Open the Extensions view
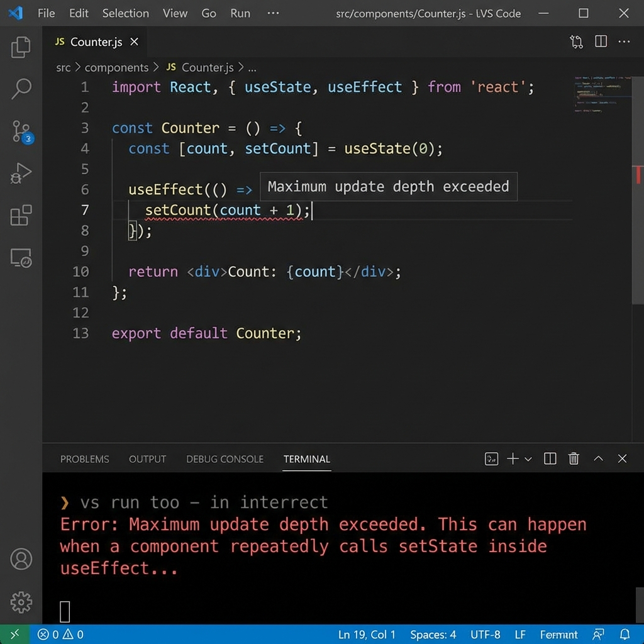 [21, 215]
